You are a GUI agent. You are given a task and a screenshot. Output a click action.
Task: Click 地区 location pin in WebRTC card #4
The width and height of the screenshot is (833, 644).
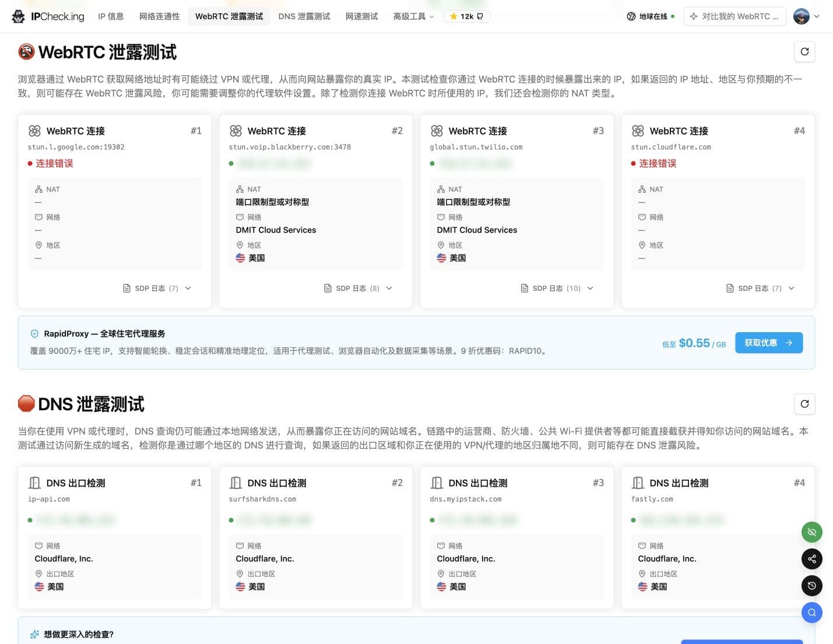[642, 245]
